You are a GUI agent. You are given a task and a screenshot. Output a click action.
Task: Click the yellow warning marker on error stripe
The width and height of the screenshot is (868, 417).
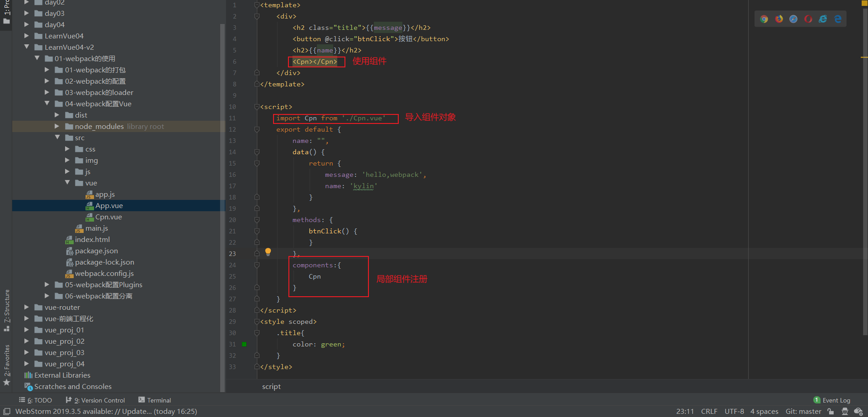point(864,57)
